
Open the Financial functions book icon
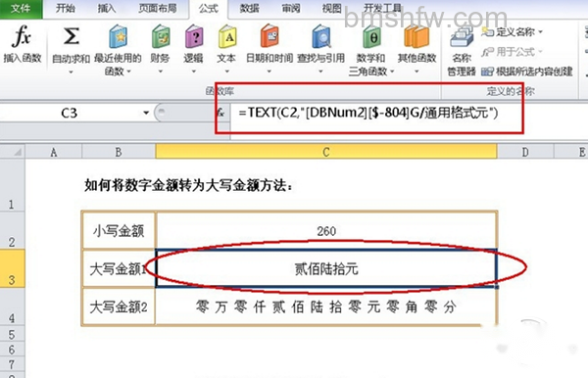(x=161, y=36)
